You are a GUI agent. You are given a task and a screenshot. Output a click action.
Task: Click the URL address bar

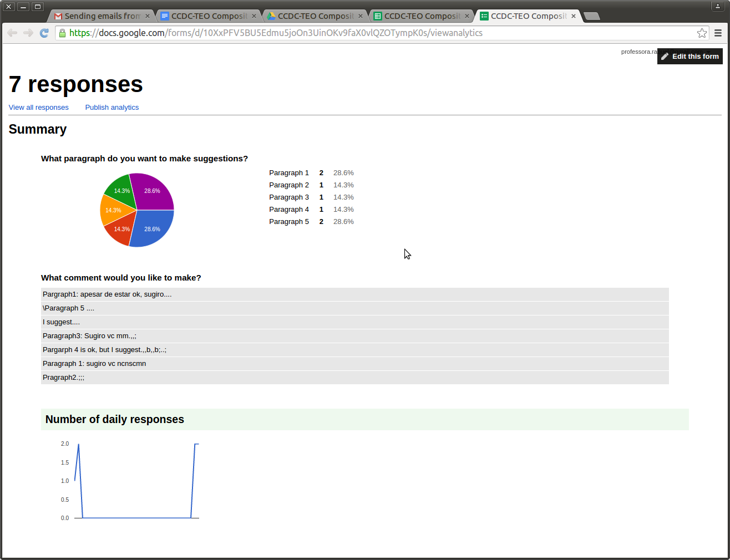pyautogui.click(x=377, y=33)
